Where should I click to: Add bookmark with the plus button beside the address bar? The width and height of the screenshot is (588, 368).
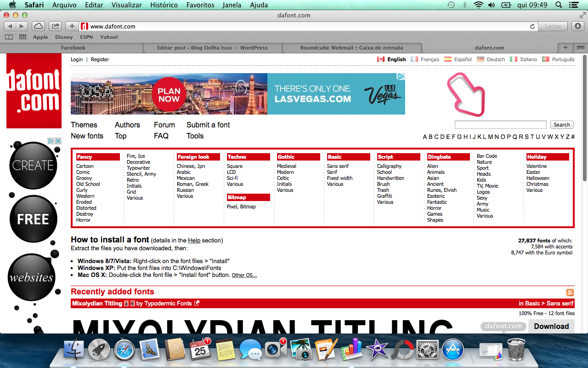[x=72, y=26]
